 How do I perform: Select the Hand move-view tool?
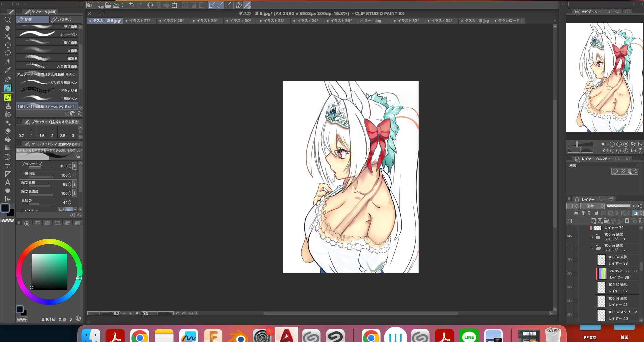click(7, 28)
